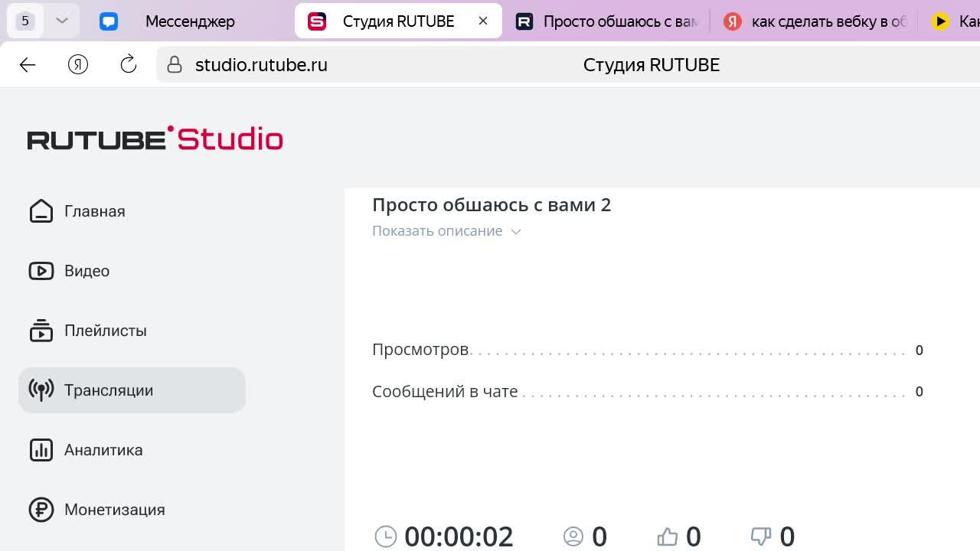Click the RUTUBE Studio logo
This screenshot has width=980, height=551.
point(155,139)
